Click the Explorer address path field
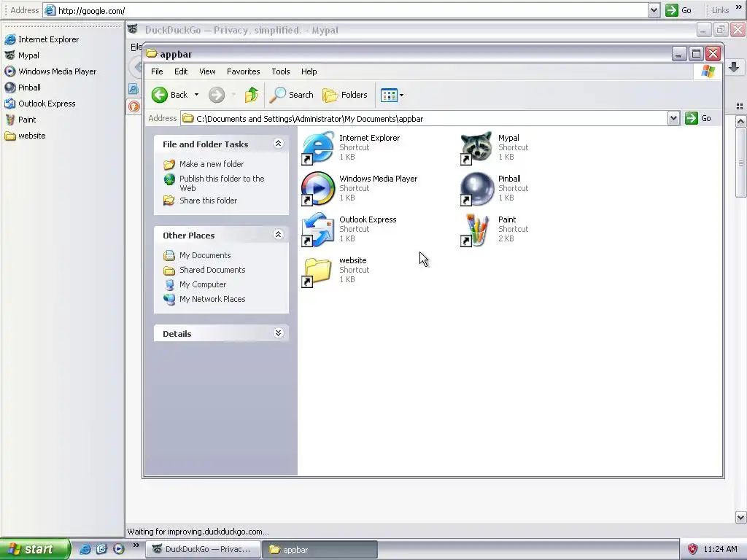 click(x=424, y=119)
